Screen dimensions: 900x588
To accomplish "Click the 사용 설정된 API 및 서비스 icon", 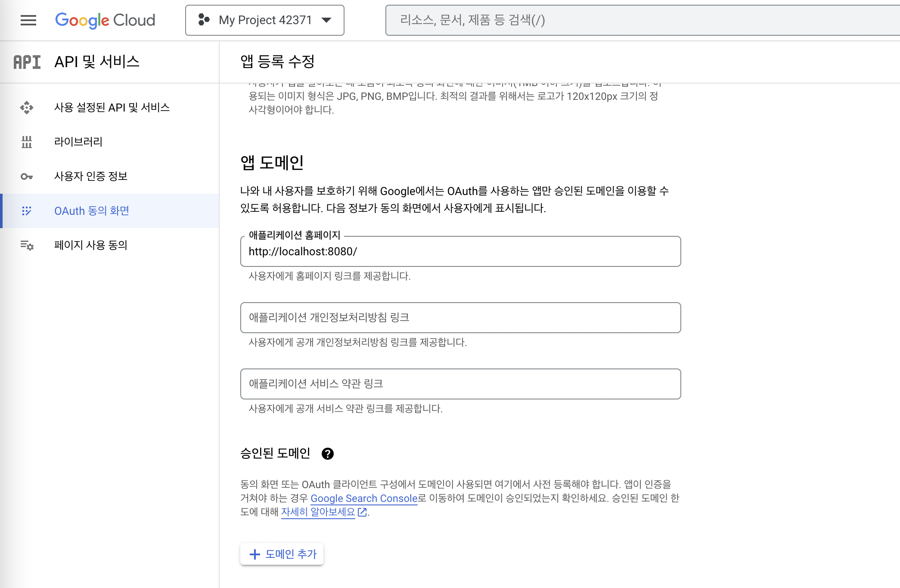I will coord(27,108).
